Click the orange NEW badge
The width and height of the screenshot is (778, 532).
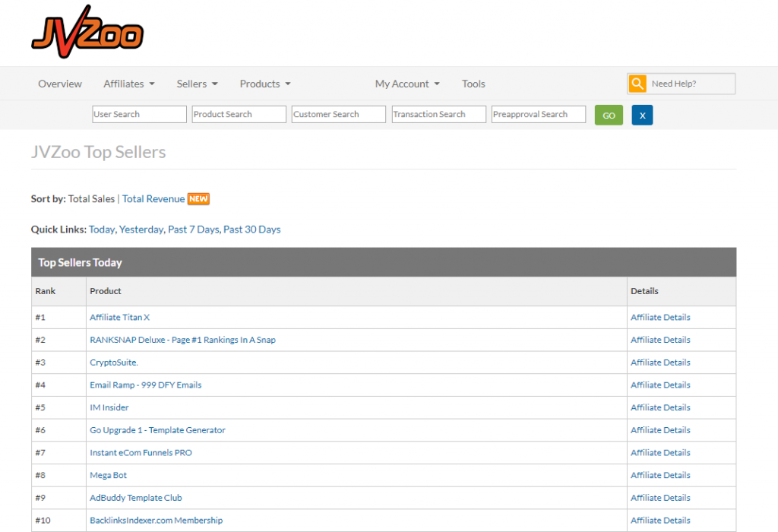point(198,198)
